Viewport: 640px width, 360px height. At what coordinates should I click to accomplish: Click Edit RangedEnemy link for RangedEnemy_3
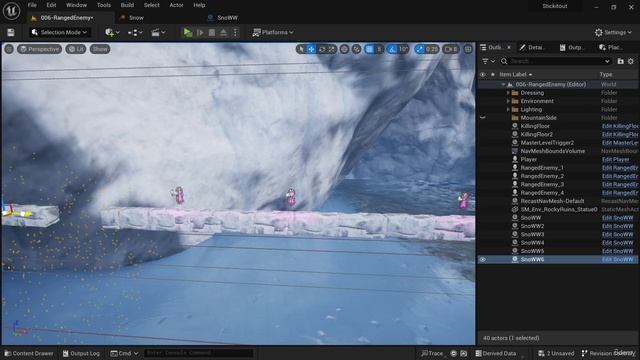(x=620, y=184)
